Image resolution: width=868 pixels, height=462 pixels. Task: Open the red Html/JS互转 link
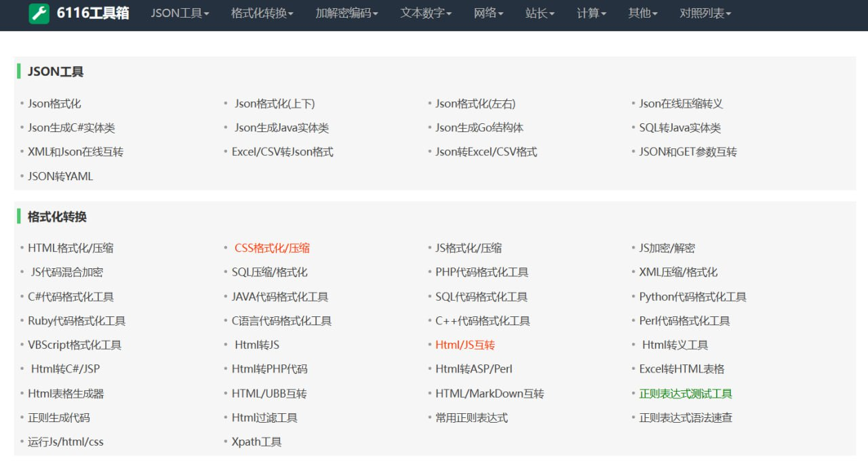coord(465,345)
